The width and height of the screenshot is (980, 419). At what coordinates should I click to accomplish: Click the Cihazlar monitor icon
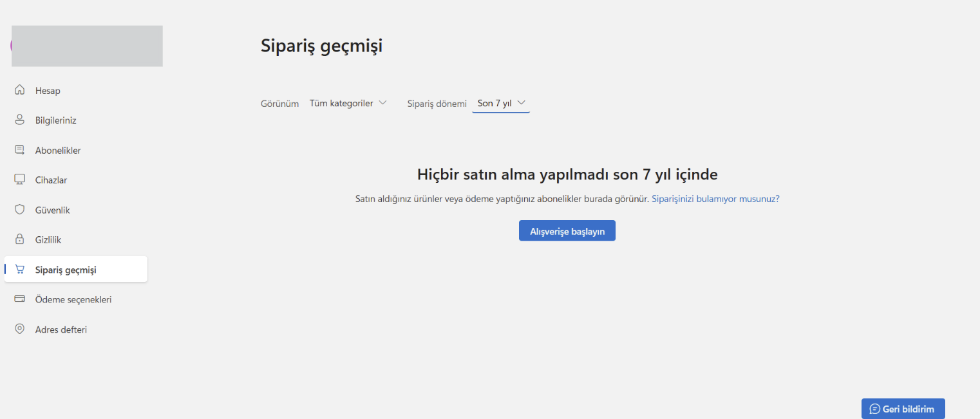(x=19, y=180)
